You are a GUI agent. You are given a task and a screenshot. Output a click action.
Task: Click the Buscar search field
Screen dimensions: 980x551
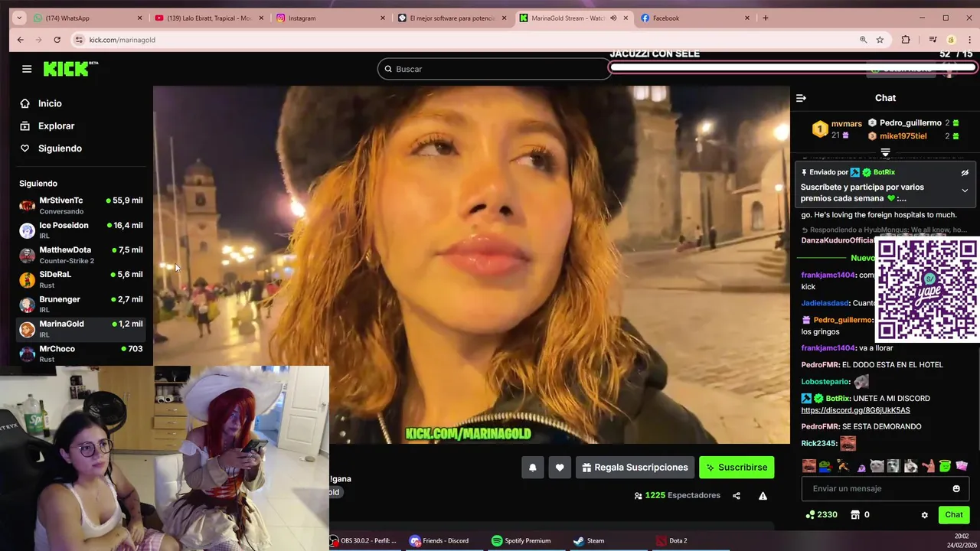(x=494, y=69)
